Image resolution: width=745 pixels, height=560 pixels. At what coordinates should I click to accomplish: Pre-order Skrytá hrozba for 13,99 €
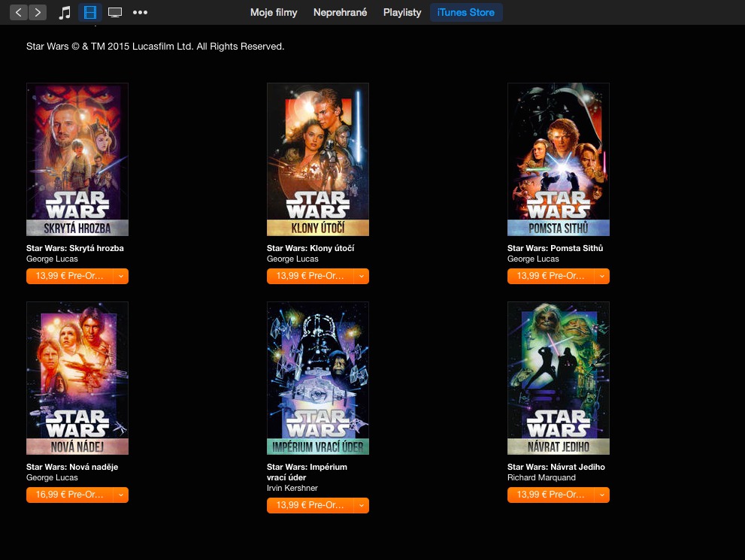(70, 276)
